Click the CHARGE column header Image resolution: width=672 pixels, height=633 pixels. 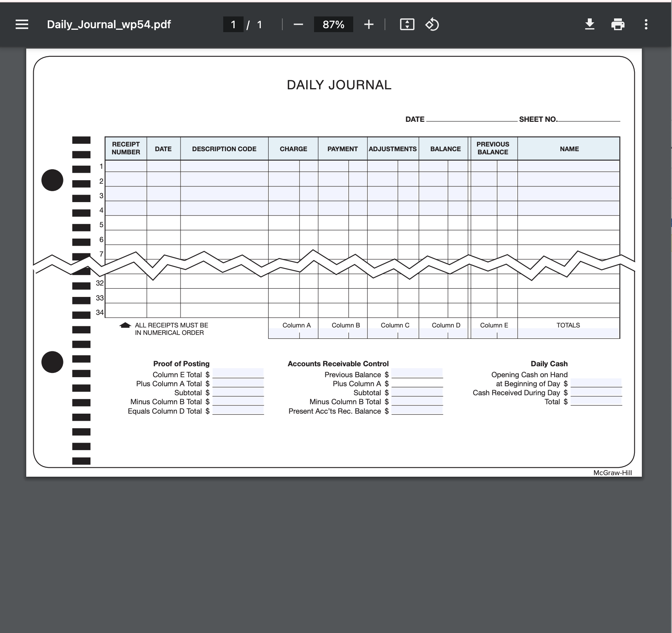[293, 149]
